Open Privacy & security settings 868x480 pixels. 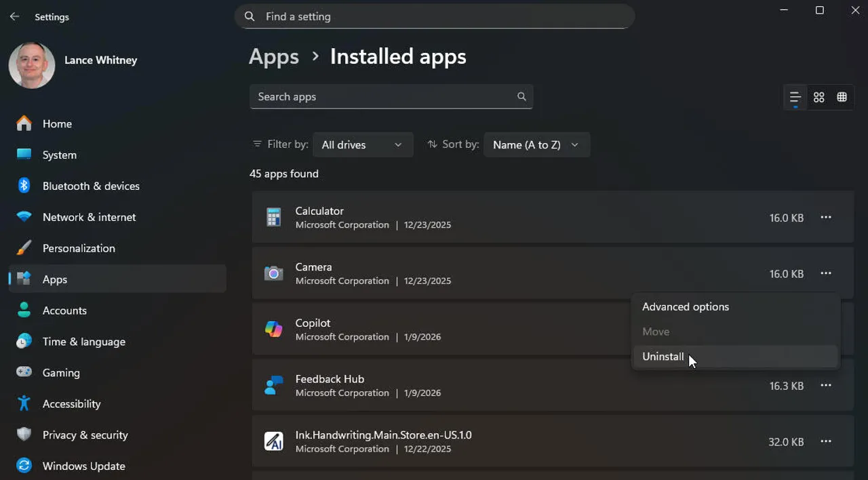tap(85, 435)
